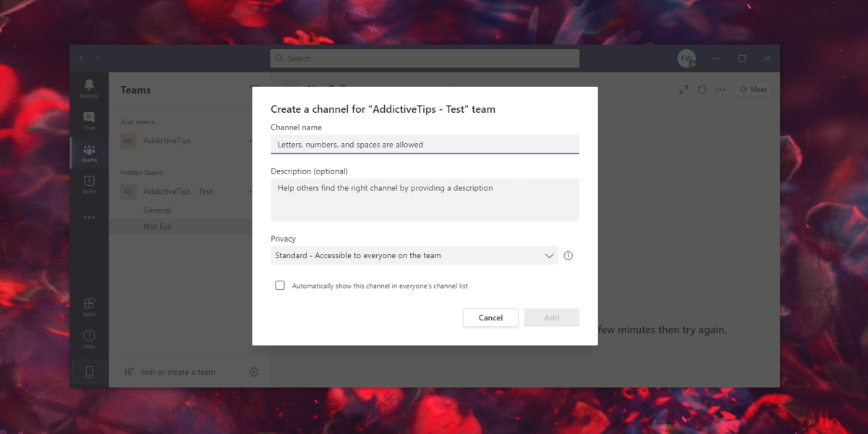Reload the tab with the refresh icon
This screenshot has width=868, height=434.
click(702, 90)
